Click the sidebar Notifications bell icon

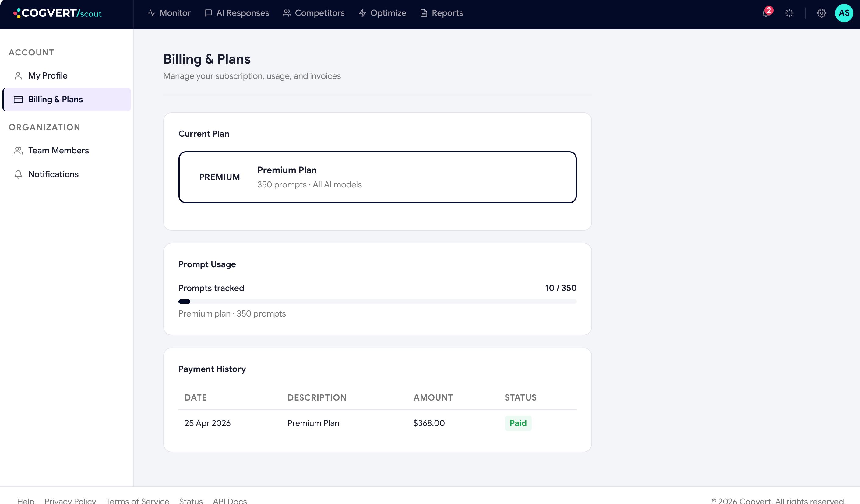19,174
